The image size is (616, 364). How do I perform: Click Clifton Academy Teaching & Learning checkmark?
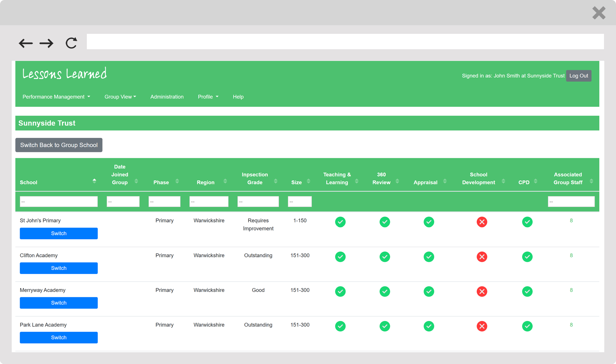pyautogui.click(x=340, y=257)
